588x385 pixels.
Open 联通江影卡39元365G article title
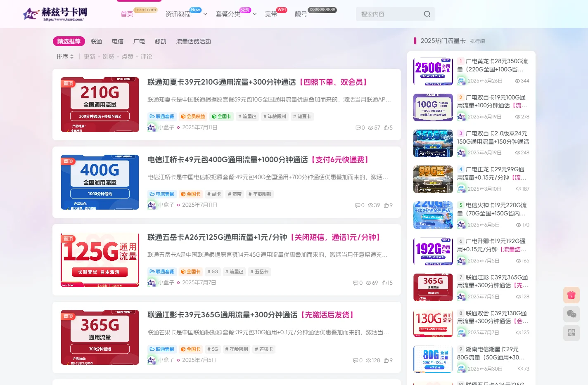[251, 315]
